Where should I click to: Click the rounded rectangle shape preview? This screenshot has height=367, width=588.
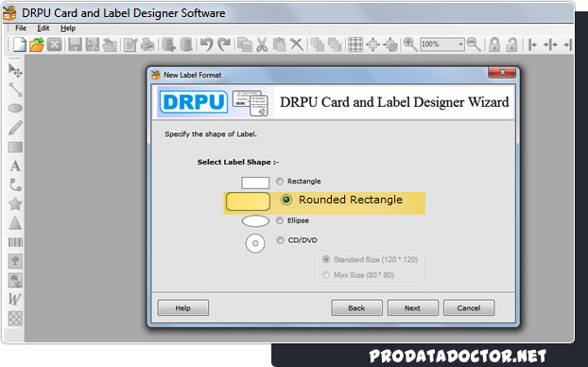(x=248, y=201)
